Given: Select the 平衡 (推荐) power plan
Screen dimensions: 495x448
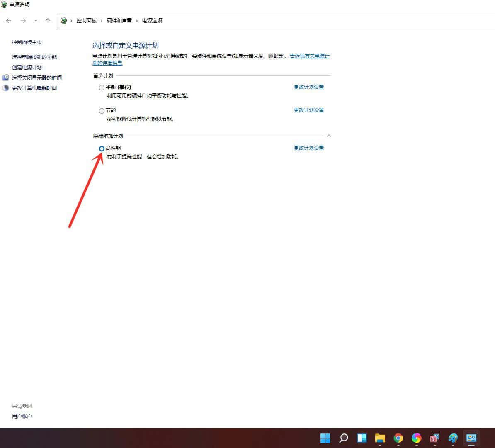Looking at the screenshot, I should click(x=102, y=88).
